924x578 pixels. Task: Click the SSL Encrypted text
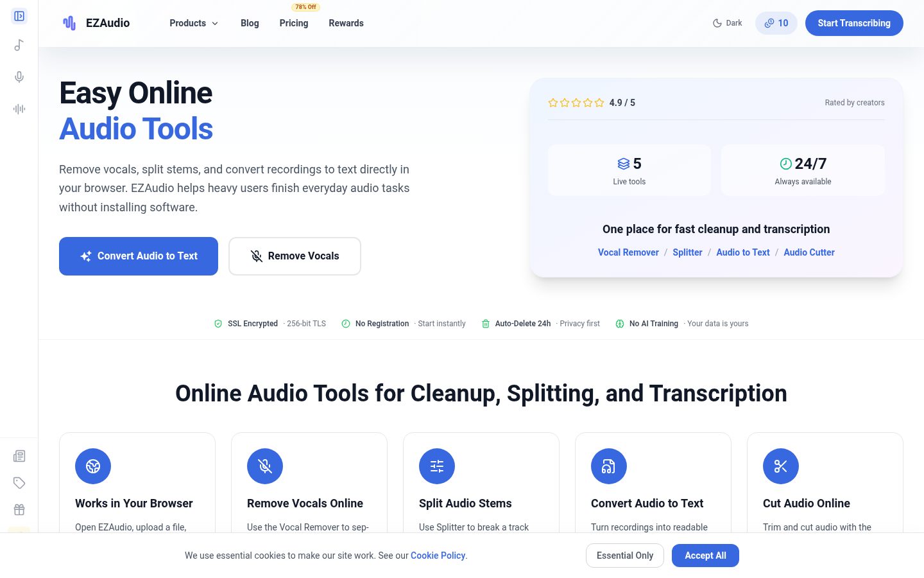pos(253,324)
